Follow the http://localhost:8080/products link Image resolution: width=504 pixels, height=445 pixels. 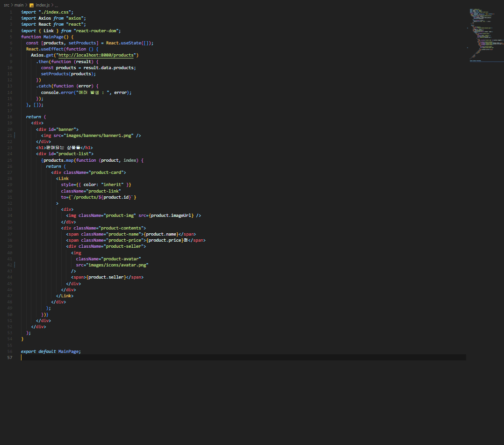tap(96, 55)
